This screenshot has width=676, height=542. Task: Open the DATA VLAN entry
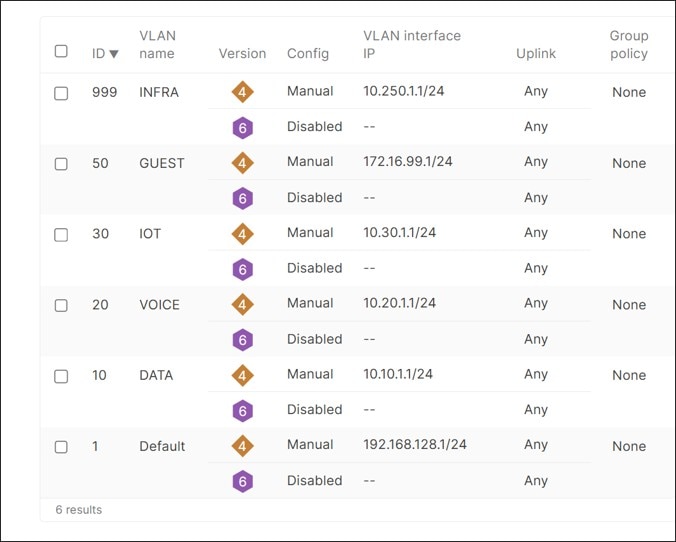click(156, 375)
